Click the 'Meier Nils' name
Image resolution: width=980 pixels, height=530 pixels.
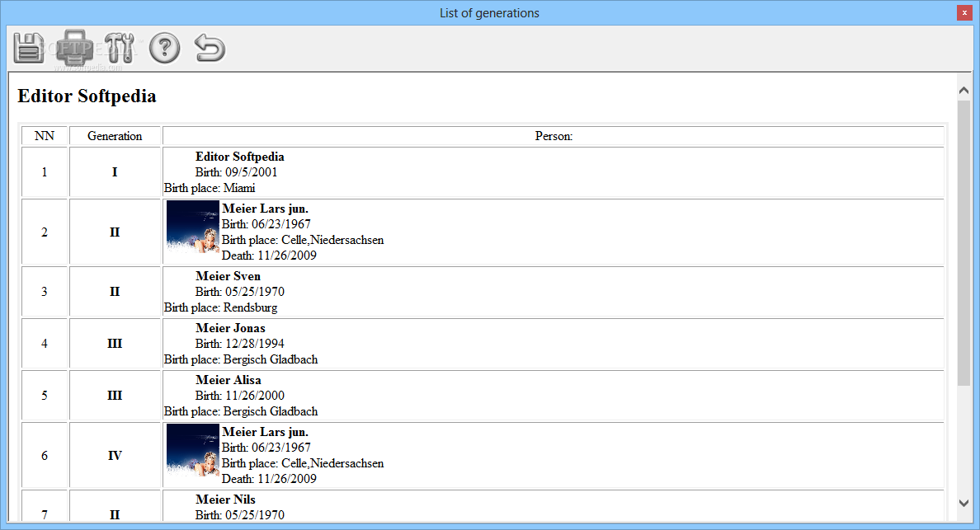[x=226, y=500]
